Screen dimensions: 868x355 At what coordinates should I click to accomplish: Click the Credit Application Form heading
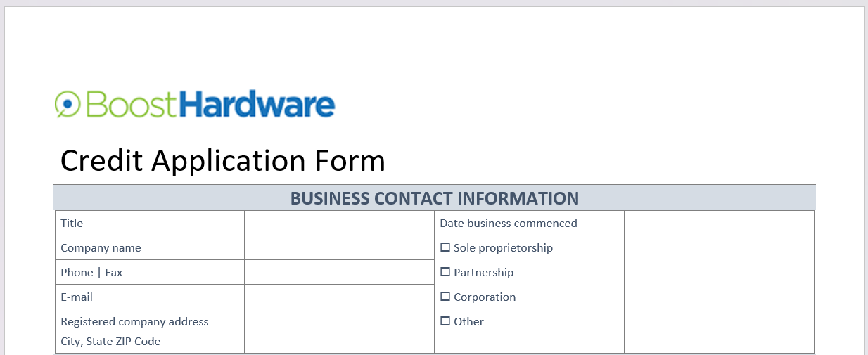click(x=223, y=161)
